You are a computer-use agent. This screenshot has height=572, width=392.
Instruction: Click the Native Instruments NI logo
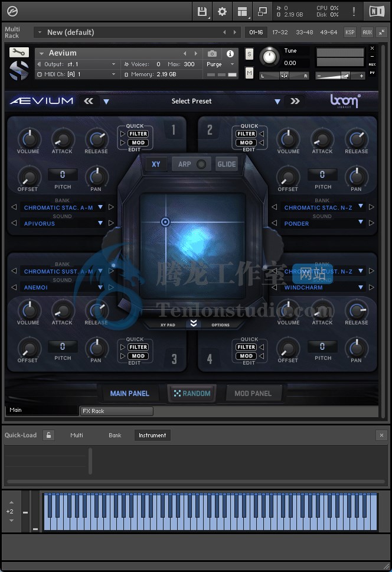(x=377, y=11)
